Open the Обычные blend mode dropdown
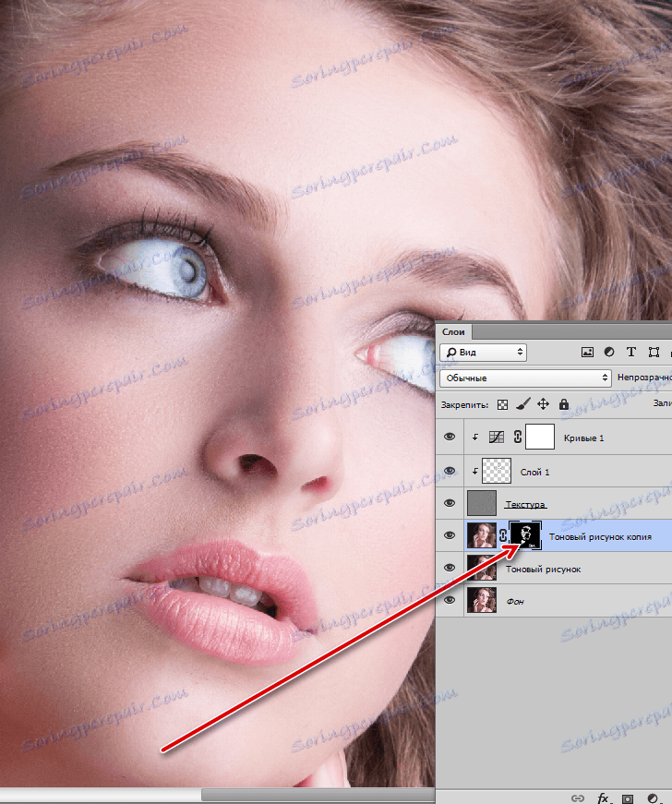The width and height of the screenshot is (672, 804). point(525,378)
